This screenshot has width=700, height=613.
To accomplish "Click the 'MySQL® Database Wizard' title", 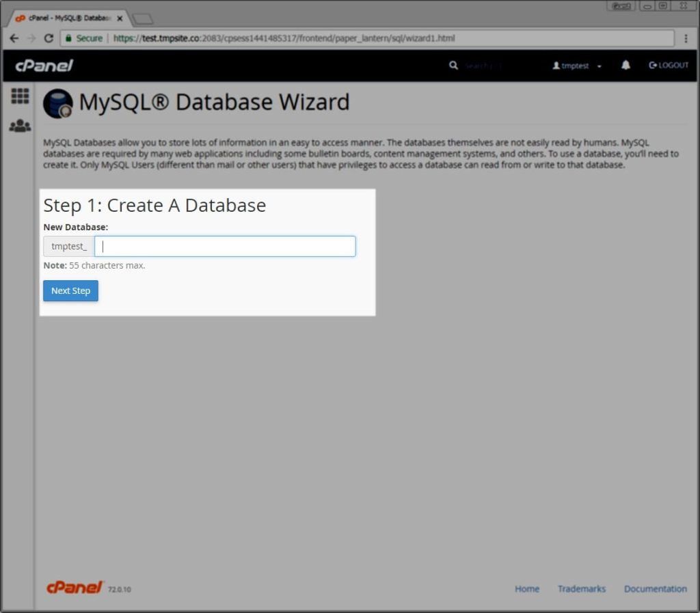I will [214, 103].
